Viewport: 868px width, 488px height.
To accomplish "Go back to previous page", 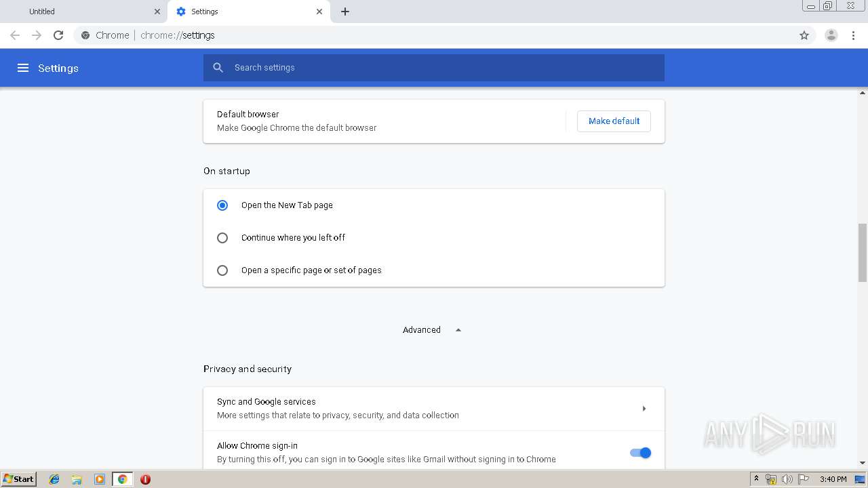I will click(x=15, y=35).
